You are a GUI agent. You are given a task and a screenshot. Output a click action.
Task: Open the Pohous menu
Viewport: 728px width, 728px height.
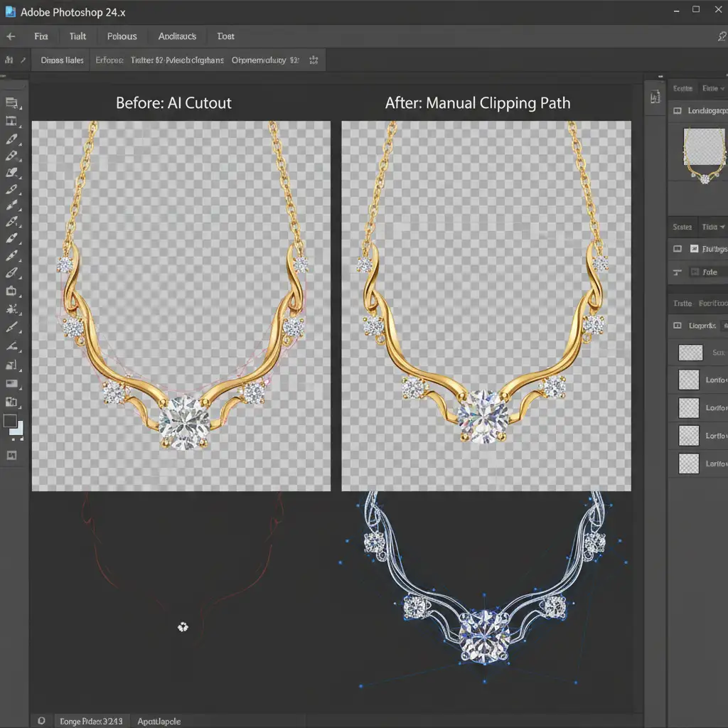tap(122, 36)
